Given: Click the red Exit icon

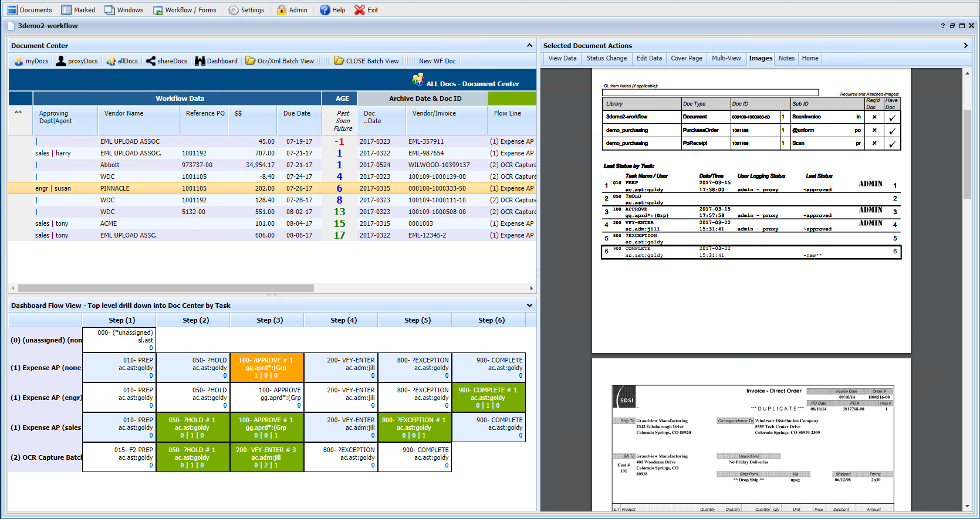Looking at the screenshot, I should click(360, 10).
